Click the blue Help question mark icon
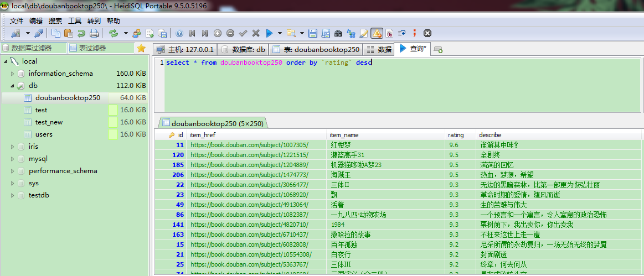This screenshot has height=276, width=644. coord(179,33)
